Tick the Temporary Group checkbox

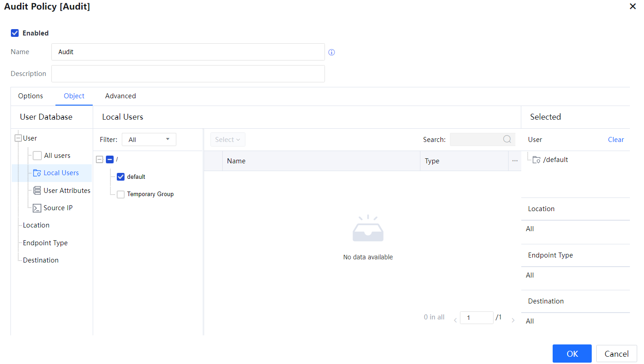tap(120, 195)
